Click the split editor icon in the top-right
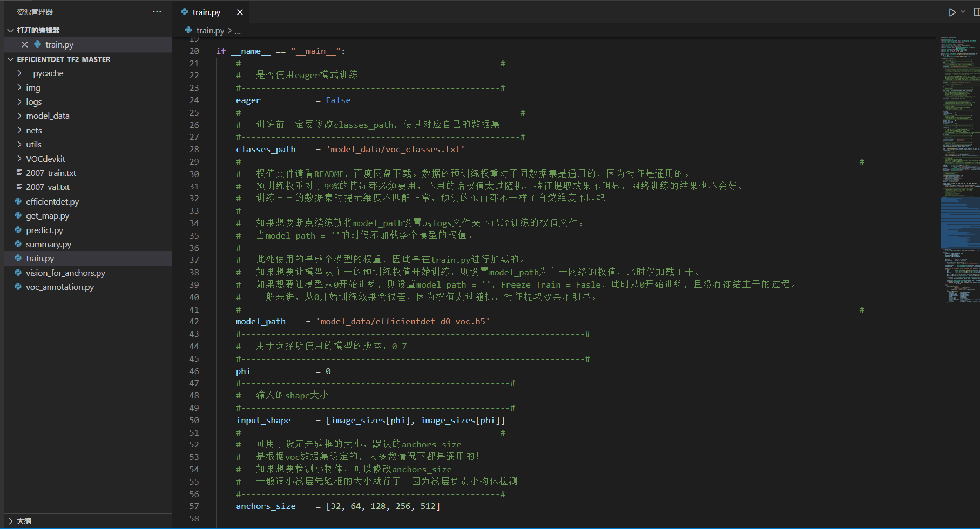Viewport: 980px width, 529px height. click(x=977, y=12)
